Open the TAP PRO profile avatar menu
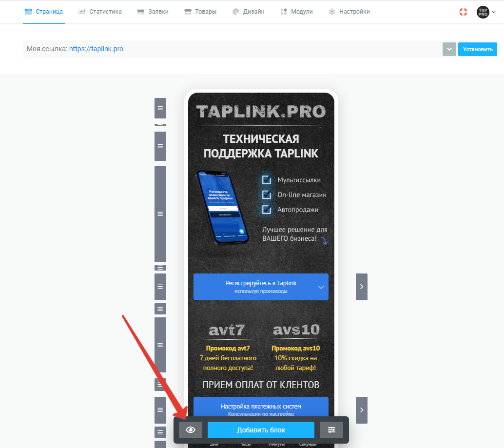Viewport: 504px width, 448px height. click(486, 12)
